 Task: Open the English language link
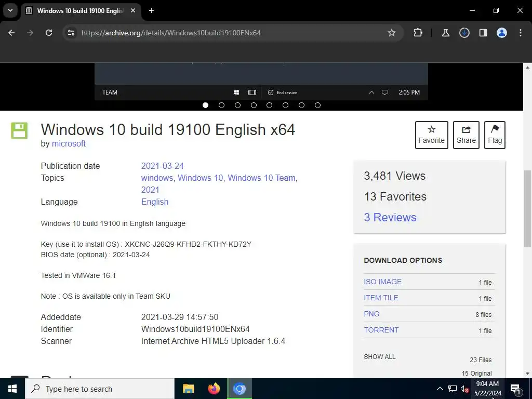coord(155,202)
